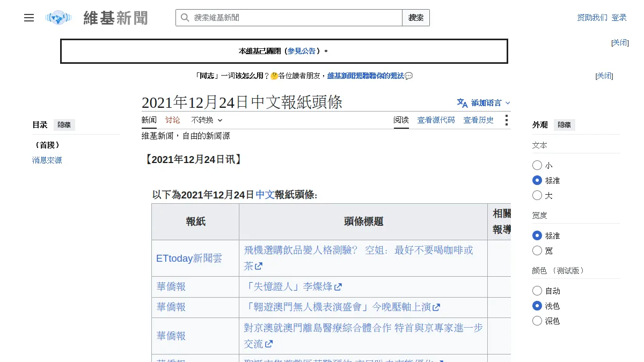Hide the 目录 table of contents
The image size is (644, 362).
pos(64,125)
